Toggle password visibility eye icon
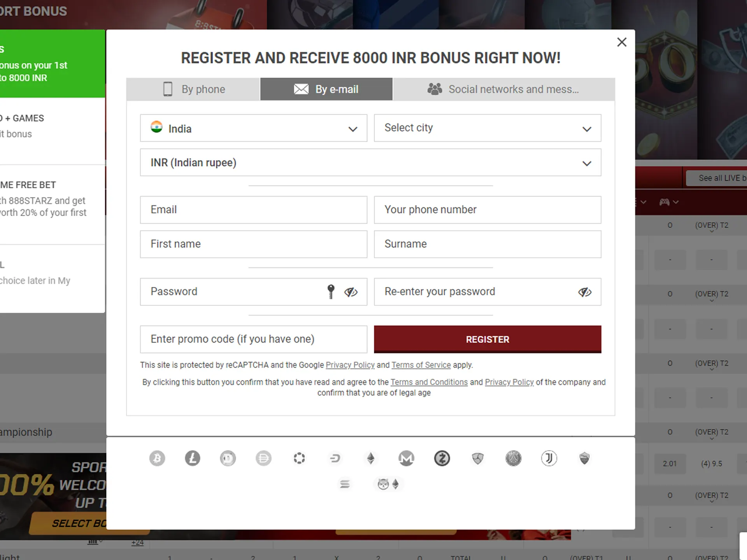 click(x=351, y=292)
